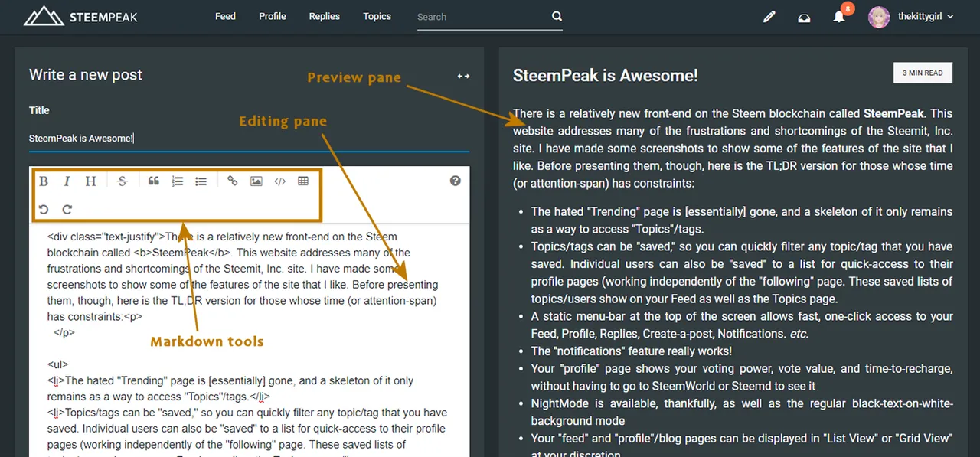Click the SteemPeak logo

click(80, 16)
